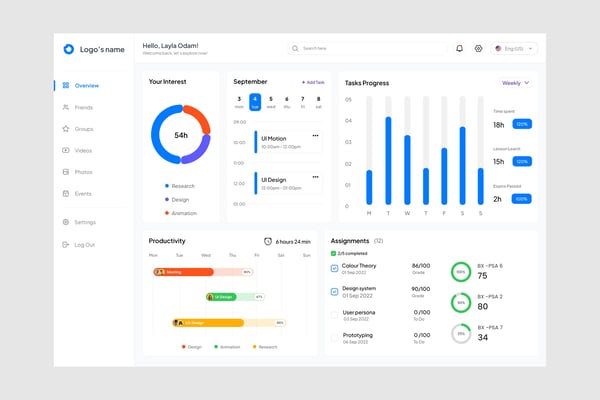Screen dimensions: 600x400
Task: Click the purple Design legend dot
Action: click(x=166, y=199)
